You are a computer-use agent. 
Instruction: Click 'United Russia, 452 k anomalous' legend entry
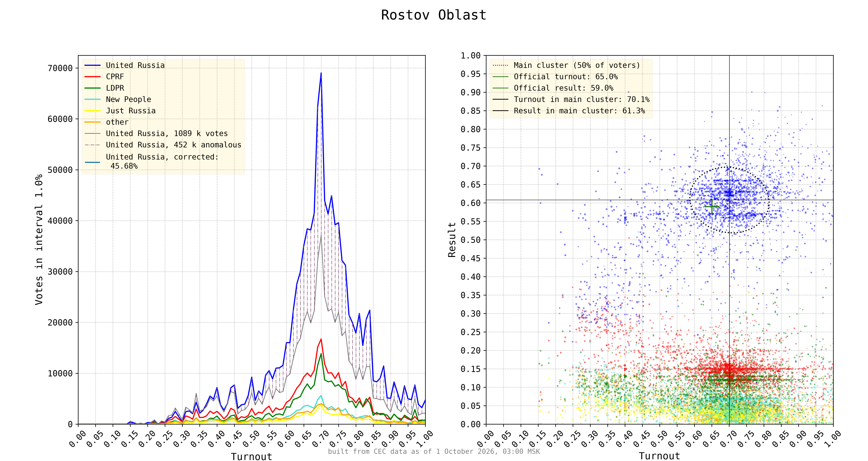(x=163, y=145)
